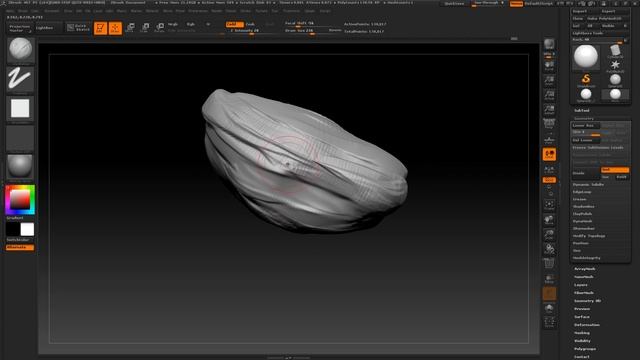Image resolution: width=640 pixels, height=360 pixels.
Task: Expand the SubTool section
Action: tap(582, 111)
